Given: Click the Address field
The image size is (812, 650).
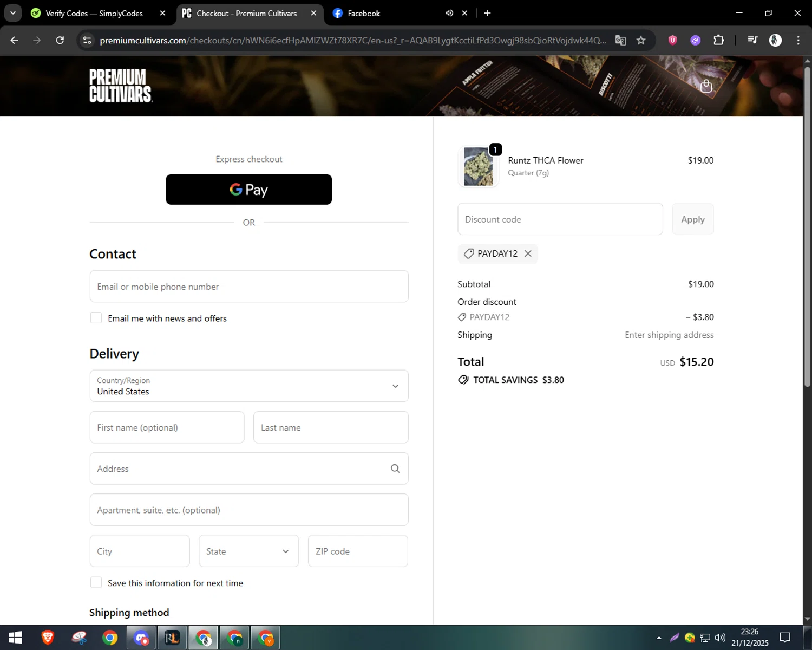Looking at the screenshot, I should coord(249,469).
